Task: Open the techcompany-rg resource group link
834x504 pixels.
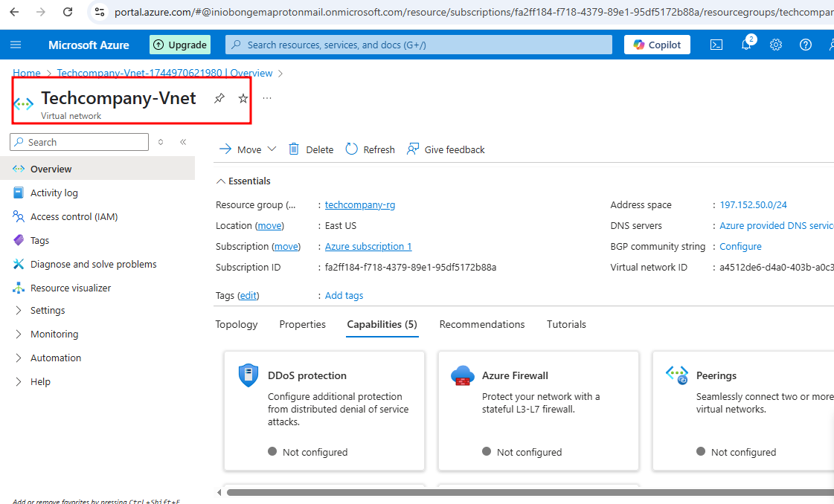Action: click(360, 204)
